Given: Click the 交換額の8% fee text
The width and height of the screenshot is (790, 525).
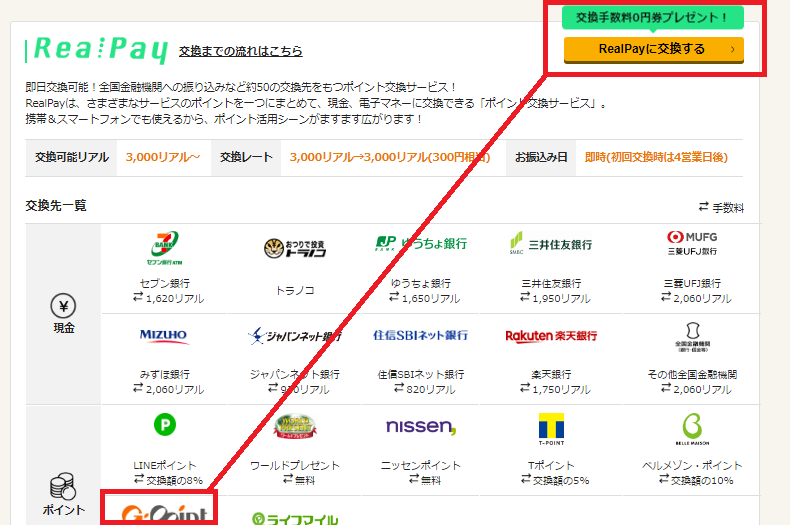Looking at the screenshot, I should (174, 480).
